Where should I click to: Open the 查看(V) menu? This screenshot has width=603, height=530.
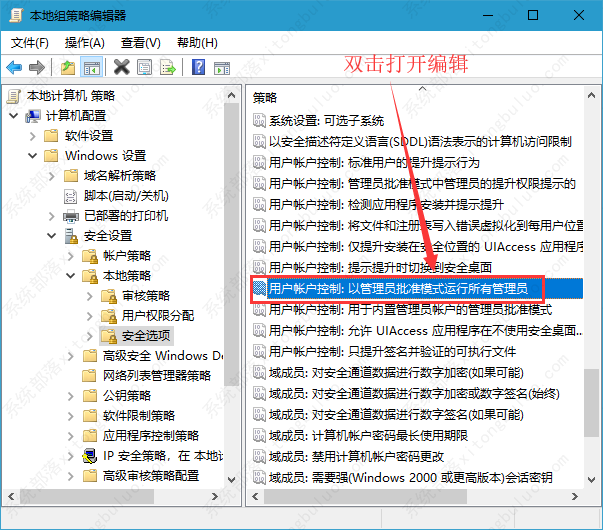pos(140,43)
